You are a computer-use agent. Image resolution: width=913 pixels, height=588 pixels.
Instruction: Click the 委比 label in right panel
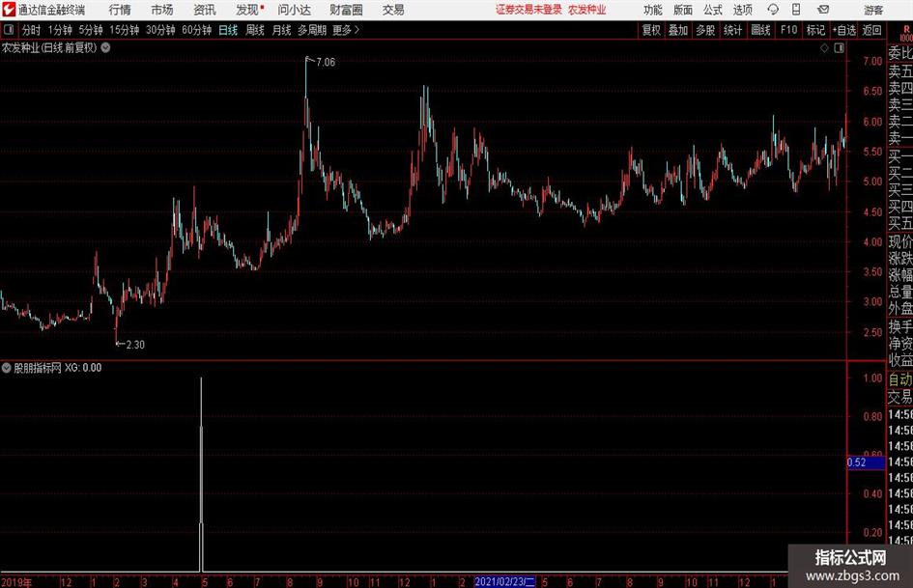point(900,53)
